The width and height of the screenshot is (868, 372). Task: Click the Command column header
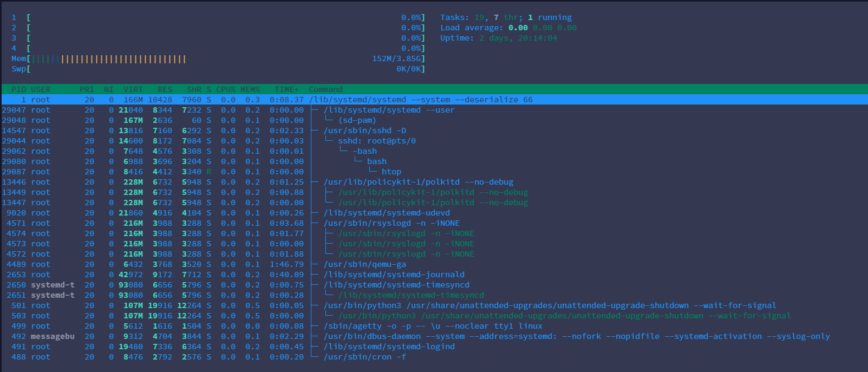(x=325, y=89)
